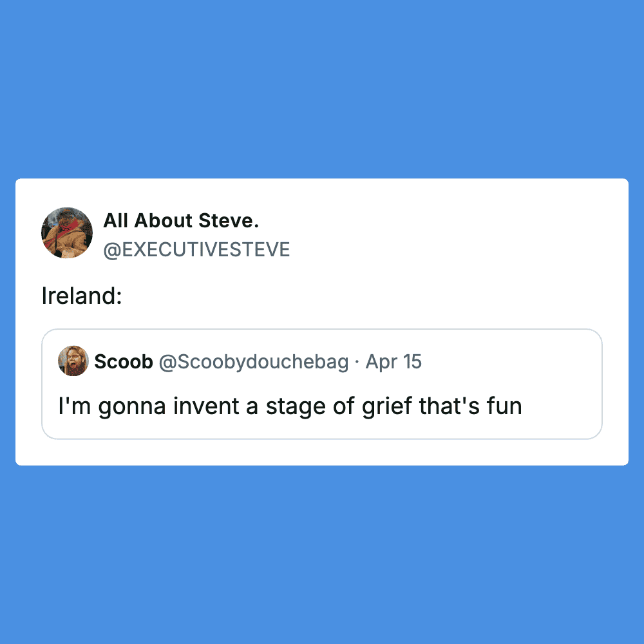Click All About Steve's profile avatar

[x=67, y=233]
